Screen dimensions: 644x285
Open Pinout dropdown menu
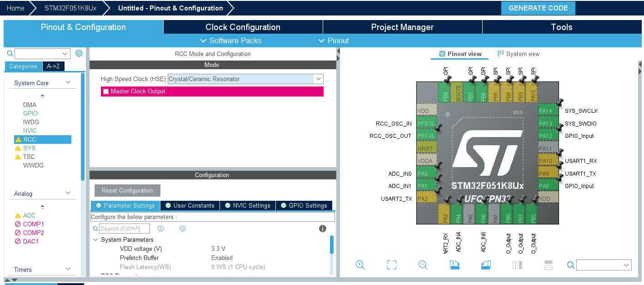tap(334, 41)
